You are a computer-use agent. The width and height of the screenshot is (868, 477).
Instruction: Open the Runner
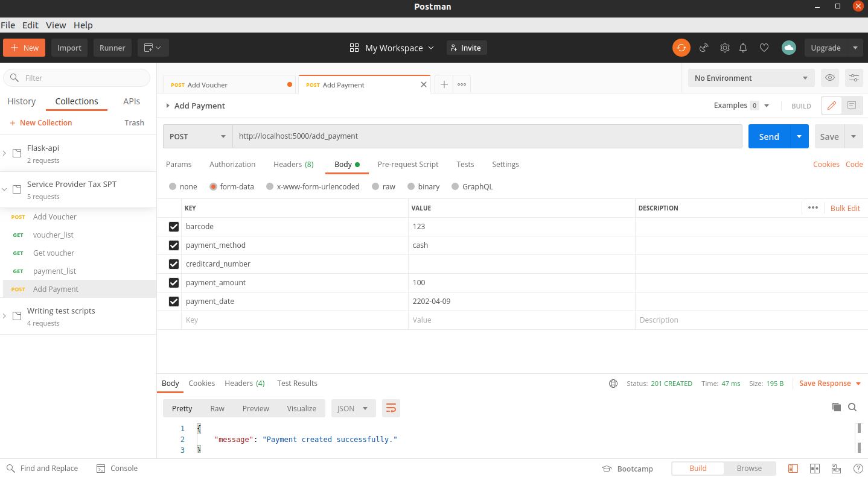[x=112, y=48]
